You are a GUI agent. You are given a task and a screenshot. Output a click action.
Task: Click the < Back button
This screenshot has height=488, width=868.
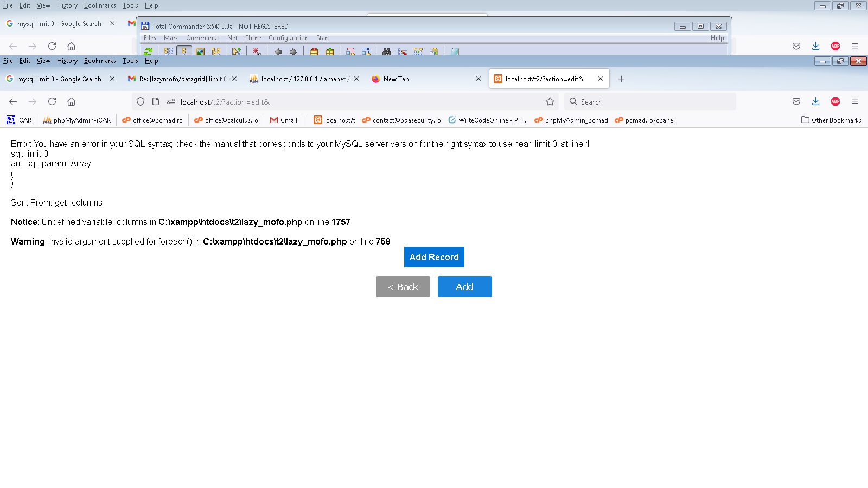point(403,286)
